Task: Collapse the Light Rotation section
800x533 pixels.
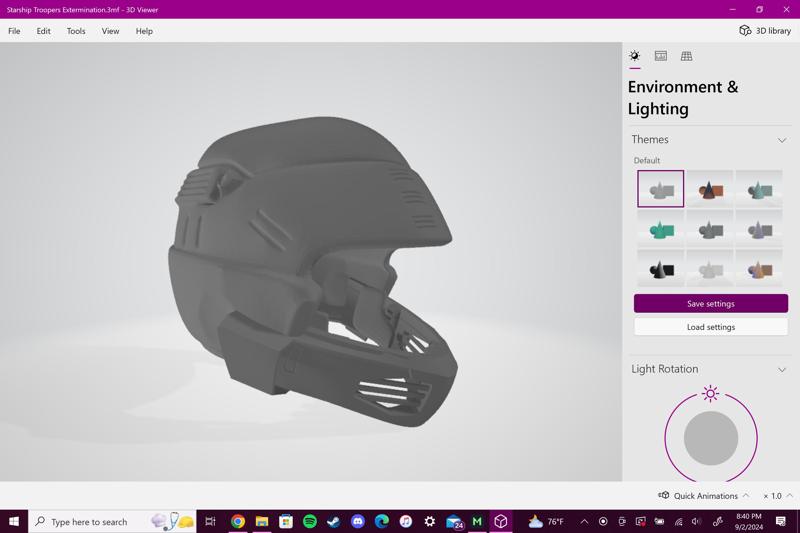Action: 782,369
